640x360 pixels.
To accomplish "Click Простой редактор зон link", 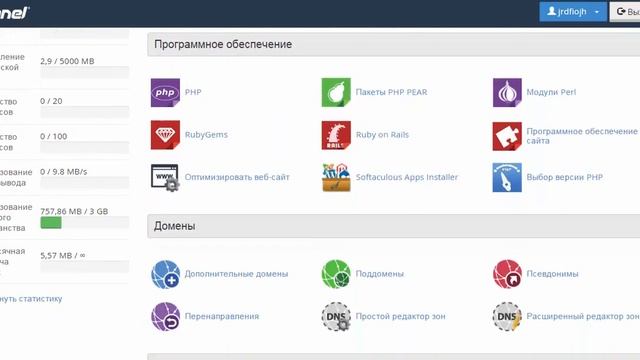I will (400, 316).
